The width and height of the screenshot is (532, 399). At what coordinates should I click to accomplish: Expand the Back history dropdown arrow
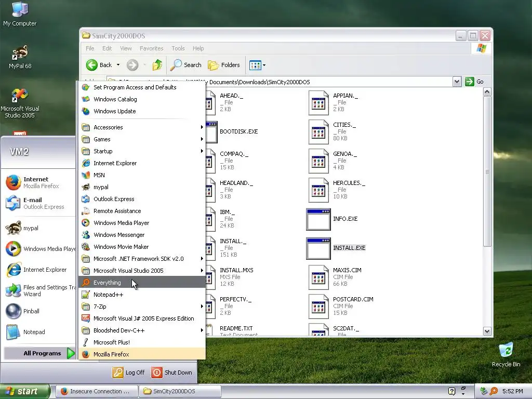coord(118,65)
